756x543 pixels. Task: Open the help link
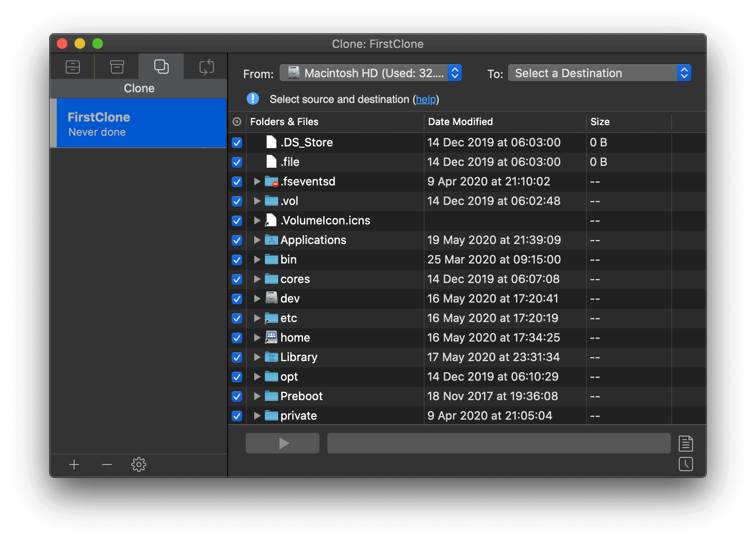pos(425,99)
